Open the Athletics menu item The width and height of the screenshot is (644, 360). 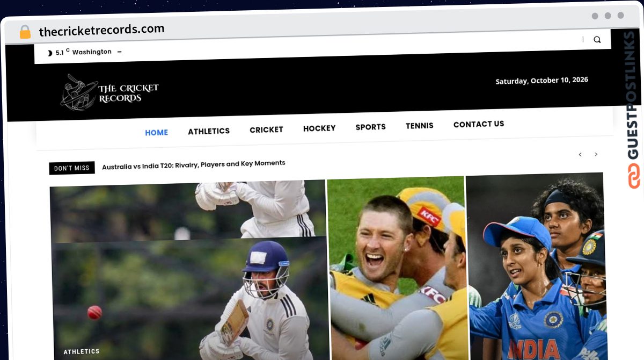click(209, 131)
